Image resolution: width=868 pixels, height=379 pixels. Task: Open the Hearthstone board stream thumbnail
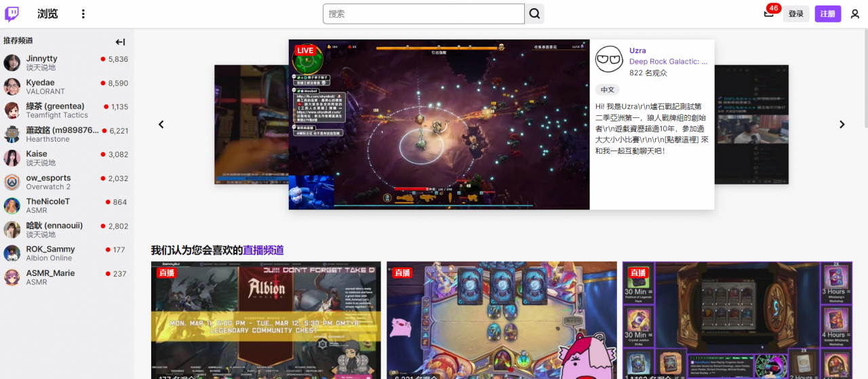(x=502, y=320)
